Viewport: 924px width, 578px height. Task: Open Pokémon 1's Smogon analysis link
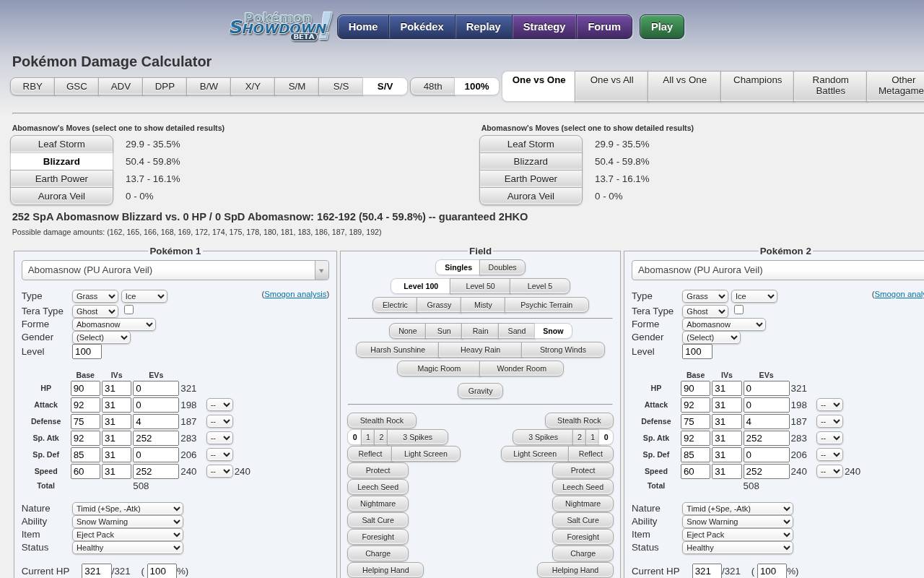[x=295, y=294]
